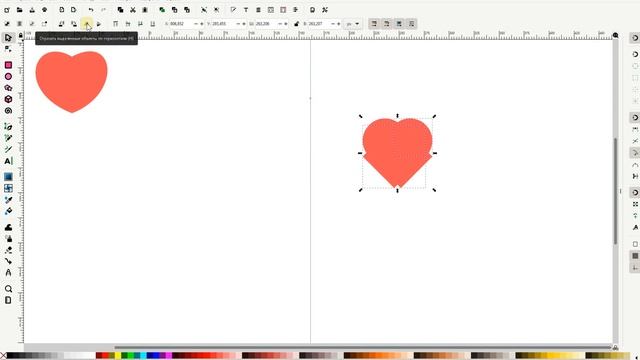Toggle scale rounded corners option
Image resolution: width=640 pixels, height=360 pixels.
coord(387,24)
